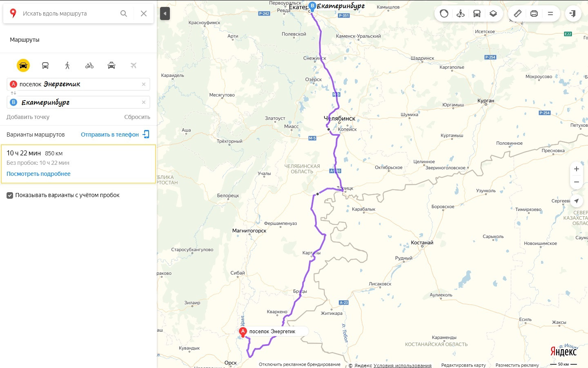This screenshot has height=368, width=588.
Task: Show the traffic jams layer icon
Action: [x=444, y=13]
